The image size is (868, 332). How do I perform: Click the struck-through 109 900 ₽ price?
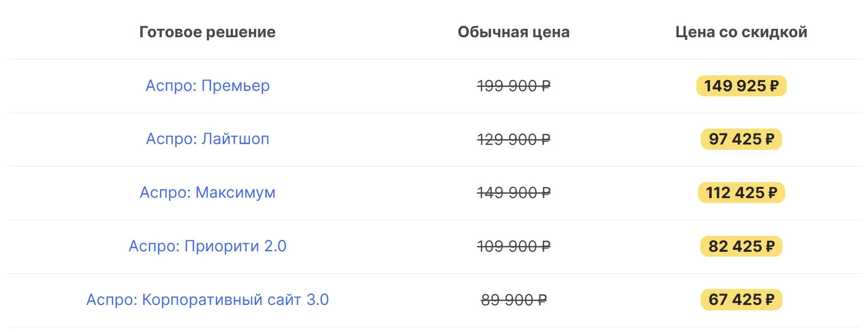pyautogui.click(x=513, y=246)
